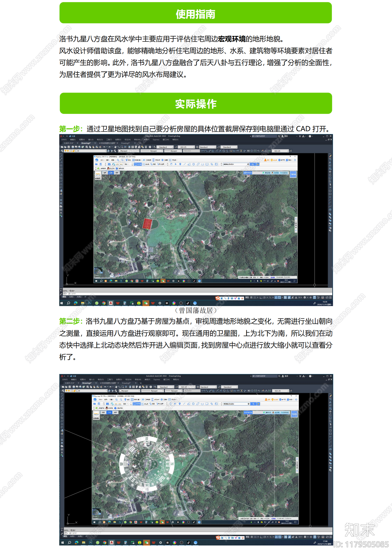This screenshot has width=392, height=554.
Task: Open ByLayer color dropdown in step-two window
Action: pos(129,391)
